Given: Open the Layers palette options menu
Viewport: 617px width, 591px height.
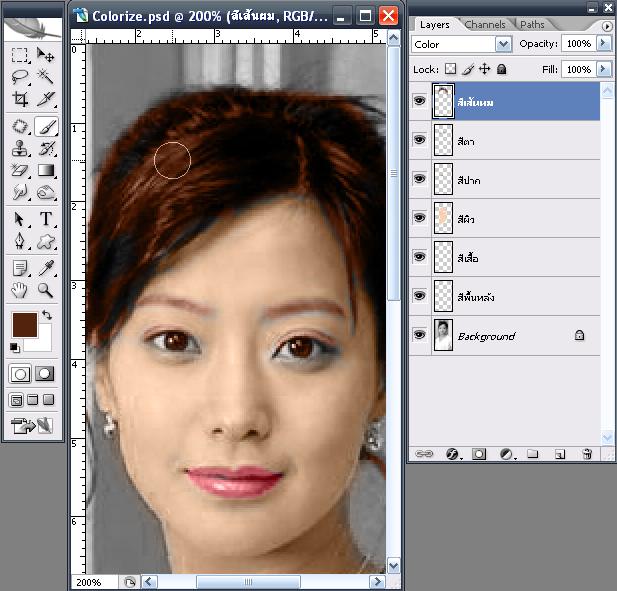Looking at the screenshot, I should (607, 26).
